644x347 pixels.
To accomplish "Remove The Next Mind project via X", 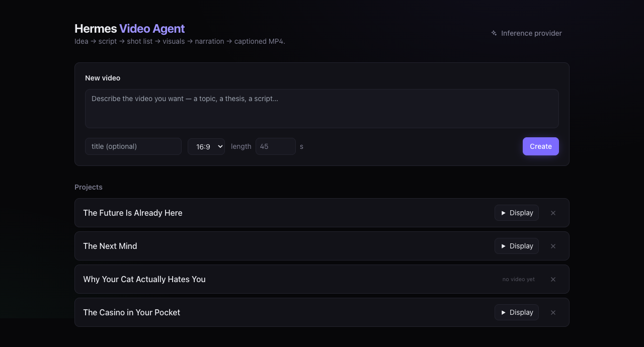I will [553, 246].
